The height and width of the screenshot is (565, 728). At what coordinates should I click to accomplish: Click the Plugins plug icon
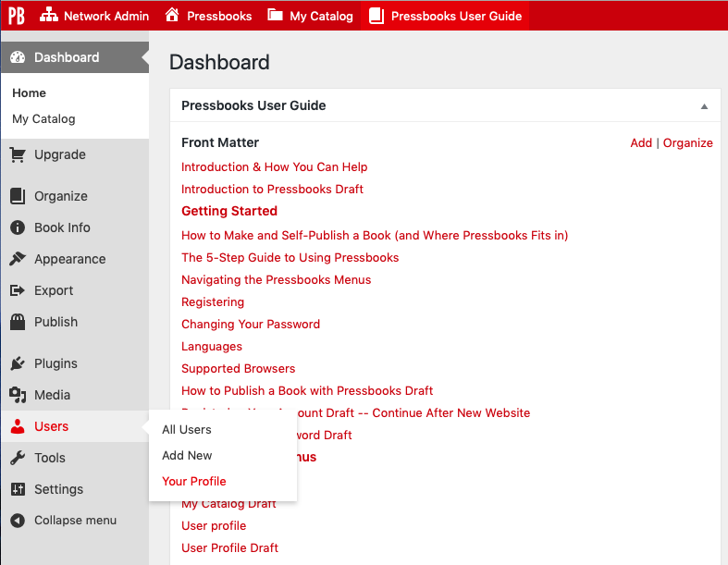(x=18, y=363)
